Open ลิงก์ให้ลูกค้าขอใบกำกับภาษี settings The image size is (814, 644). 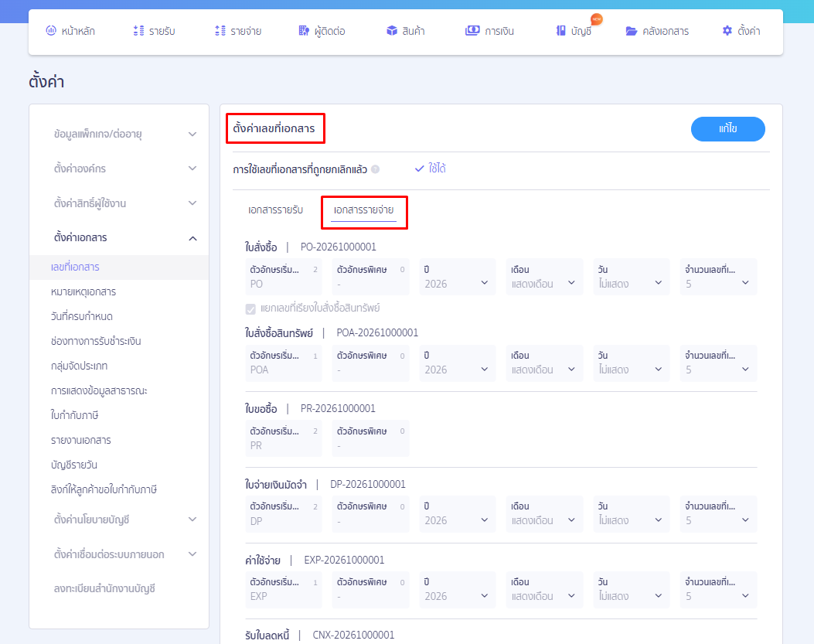(104, 489)
